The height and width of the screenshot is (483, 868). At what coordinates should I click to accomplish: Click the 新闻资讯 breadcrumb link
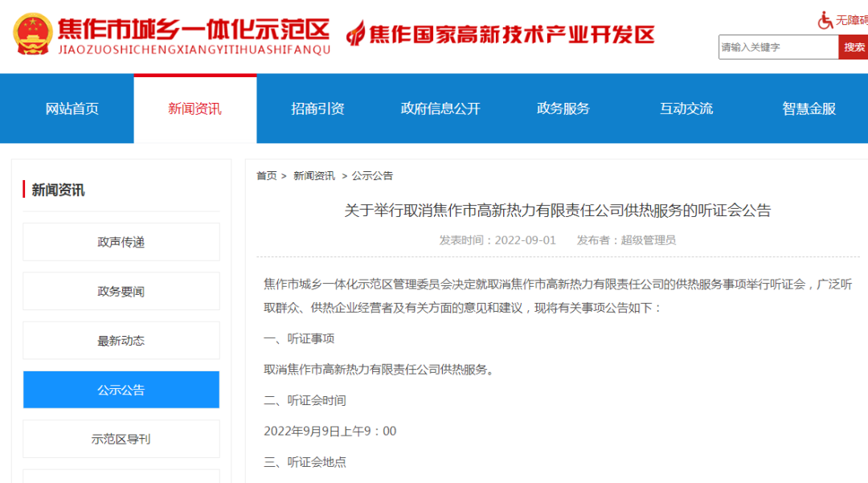tap(314, 176)
